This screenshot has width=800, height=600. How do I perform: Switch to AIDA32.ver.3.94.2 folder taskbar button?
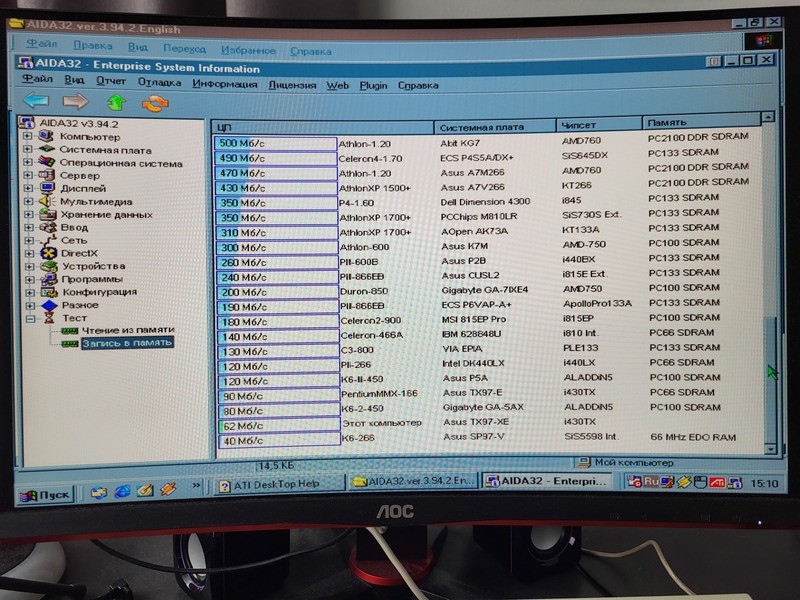[414, 481]
